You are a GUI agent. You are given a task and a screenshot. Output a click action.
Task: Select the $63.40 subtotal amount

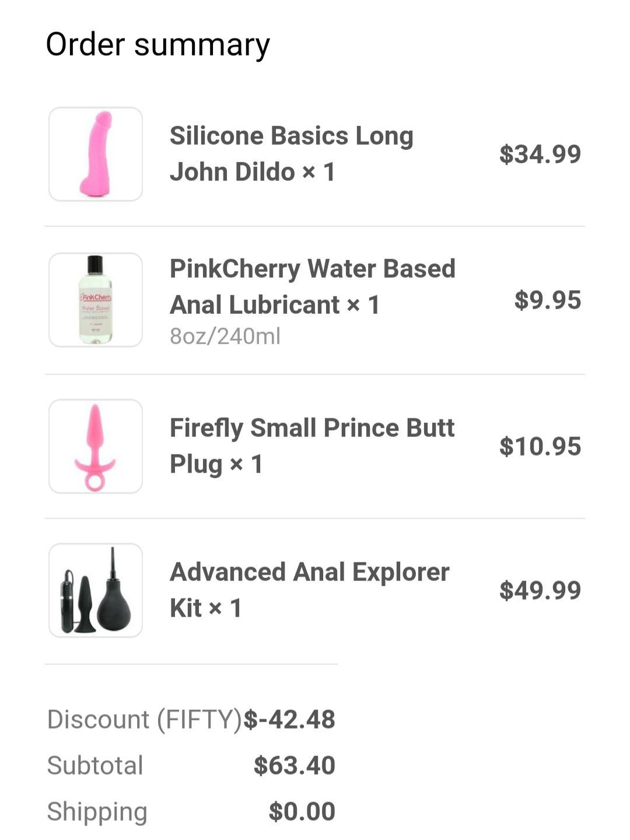[295, 765]
